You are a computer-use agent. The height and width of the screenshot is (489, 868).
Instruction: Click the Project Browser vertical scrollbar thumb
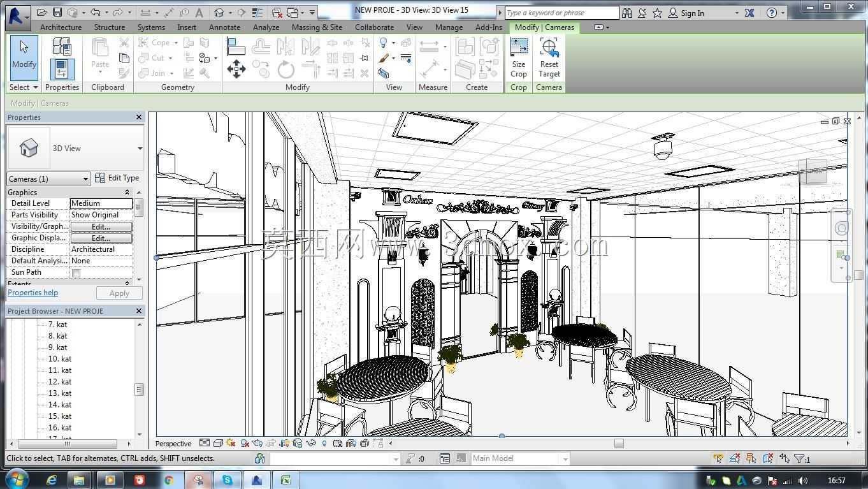pos(139,389)
